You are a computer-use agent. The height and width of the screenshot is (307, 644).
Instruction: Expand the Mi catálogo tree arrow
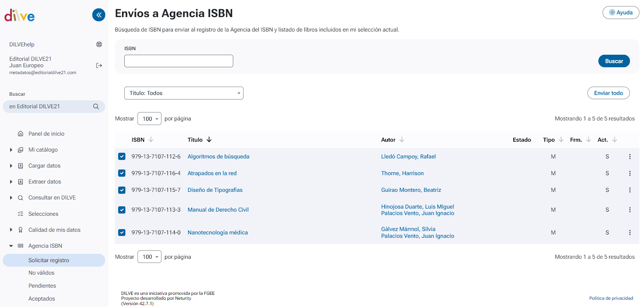[x=11, y=150]
